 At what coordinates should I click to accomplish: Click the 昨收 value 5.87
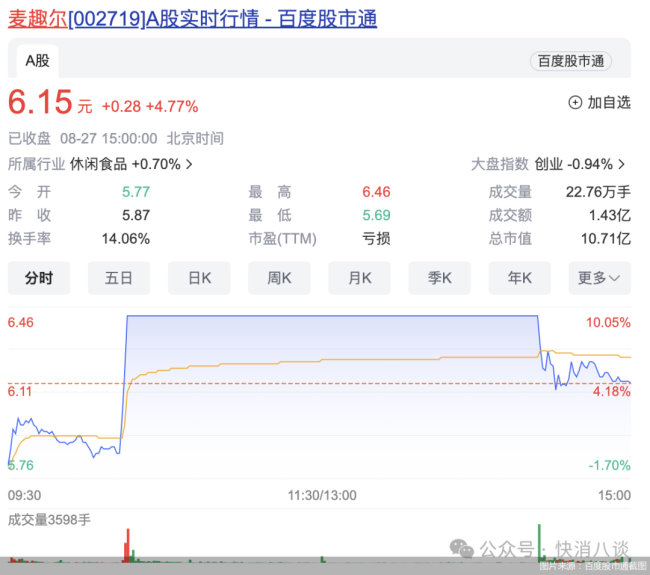(x=136, y=215)
